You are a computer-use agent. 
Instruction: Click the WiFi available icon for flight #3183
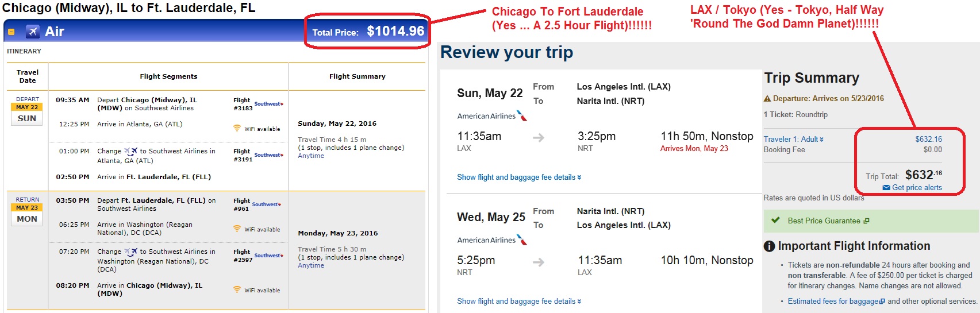tap(237, 128)
